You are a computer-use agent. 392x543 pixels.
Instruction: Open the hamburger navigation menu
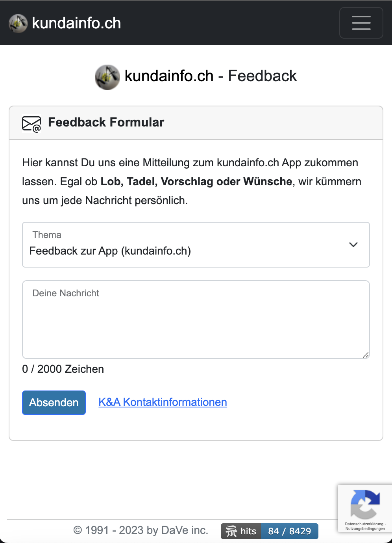[x=361, y=23]
